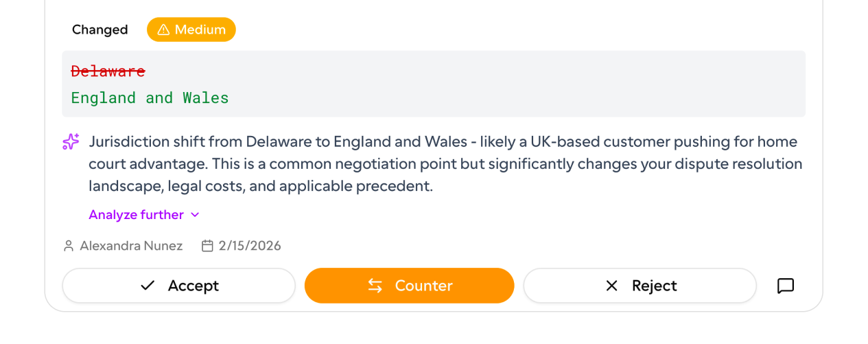Click the Changed status label
The width and height of the screenshot is (868, 344).
99,30
